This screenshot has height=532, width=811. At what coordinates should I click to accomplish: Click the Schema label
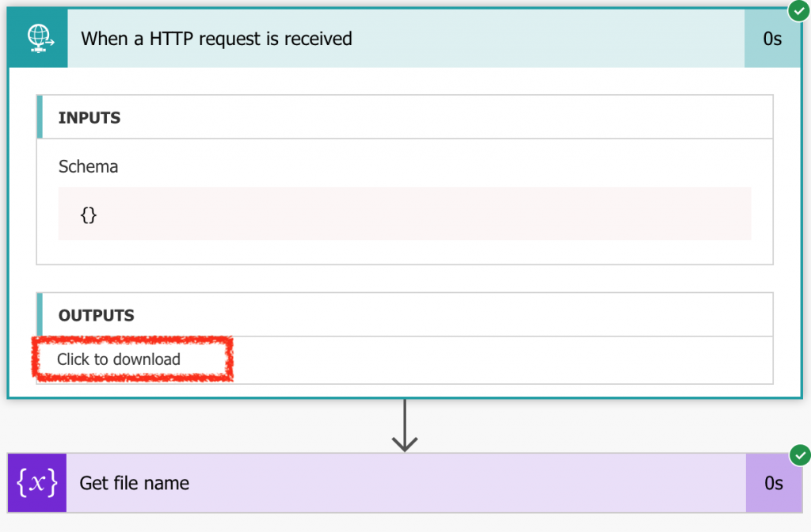(88, 166)
